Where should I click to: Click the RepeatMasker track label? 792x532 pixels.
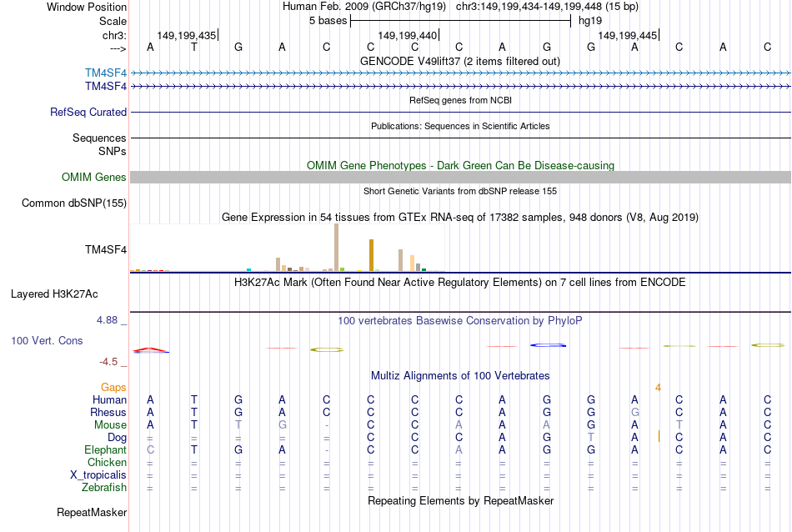point(92,512)
